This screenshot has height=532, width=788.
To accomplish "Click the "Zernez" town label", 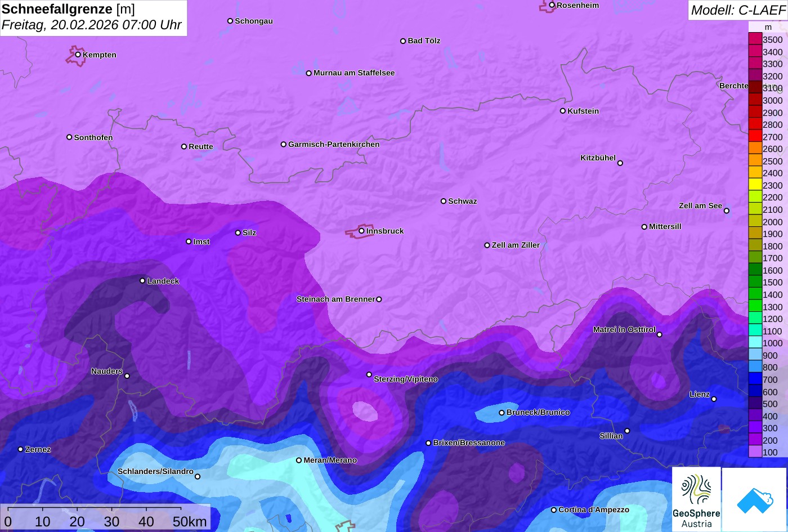I will pyautogui.click(x=38, y=449).
